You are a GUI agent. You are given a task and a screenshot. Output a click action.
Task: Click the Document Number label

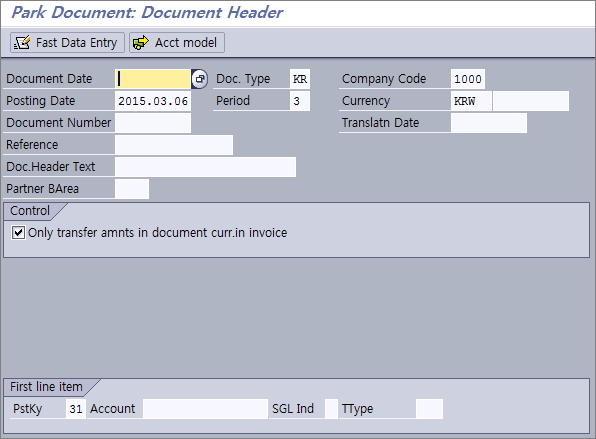59,123
